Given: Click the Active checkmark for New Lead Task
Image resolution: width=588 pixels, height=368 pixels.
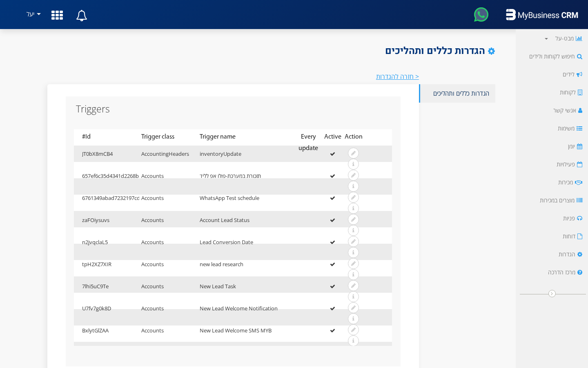Looking at the screenshot, I should pos(332,285).
